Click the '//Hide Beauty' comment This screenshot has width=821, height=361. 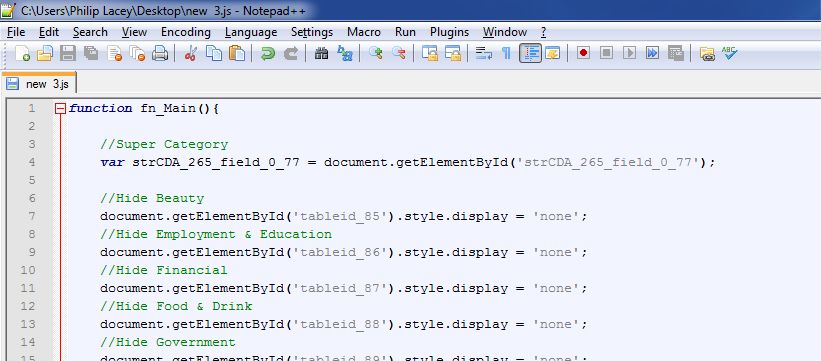(x=152, y=199)
